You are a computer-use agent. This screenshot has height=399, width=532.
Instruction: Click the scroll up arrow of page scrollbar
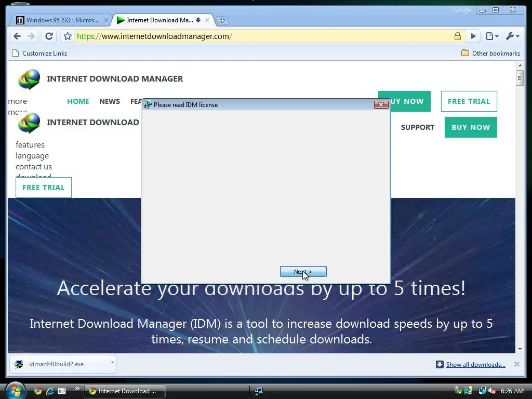[x=520, y=65]
